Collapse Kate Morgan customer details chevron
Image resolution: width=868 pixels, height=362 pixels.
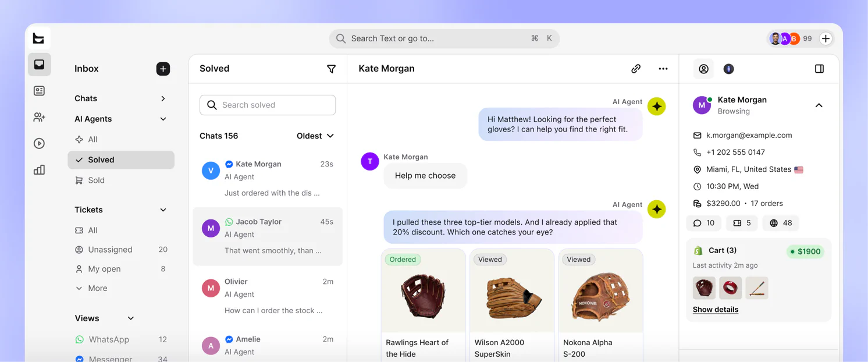point(819,105)
